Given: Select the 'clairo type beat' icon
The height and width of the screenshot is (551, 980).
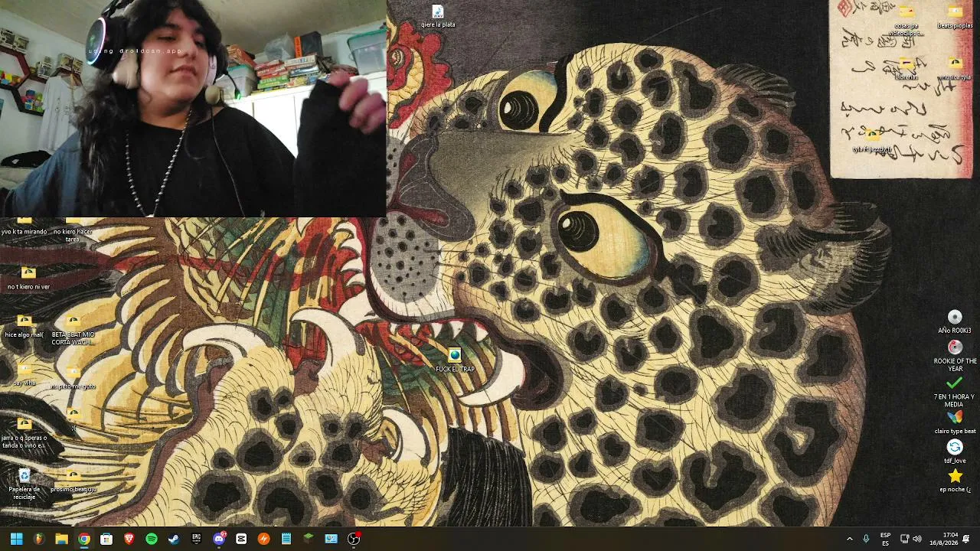Looking at the screenshot, I should (x=955, y=422).
